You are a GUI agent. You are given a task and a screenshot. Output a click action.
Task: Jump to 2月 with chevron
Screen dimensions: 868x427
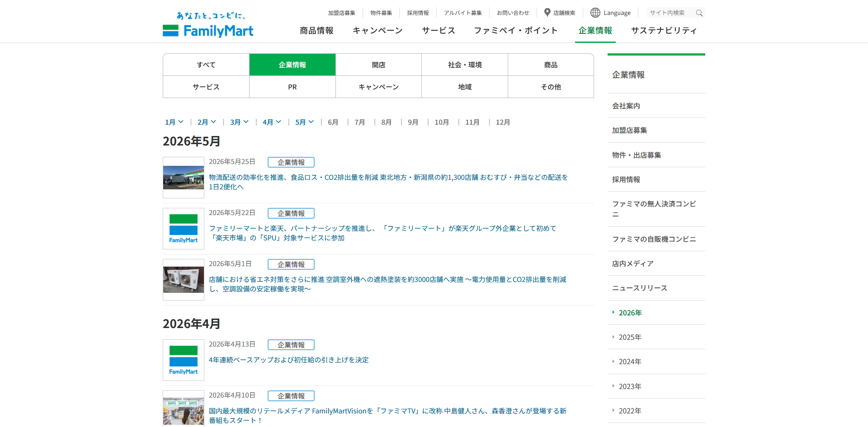click(207, 122)
